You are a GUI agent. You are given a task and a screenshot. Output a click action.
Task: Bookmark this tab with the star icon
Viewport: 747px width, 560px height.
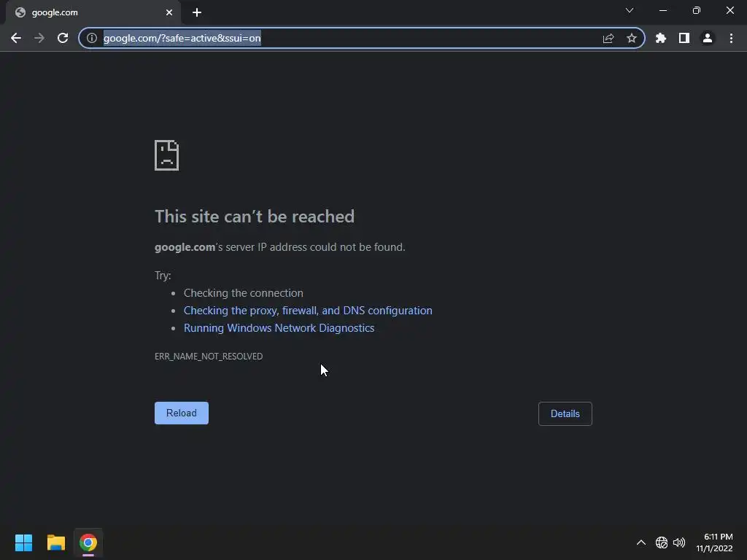tap(632, 38)
